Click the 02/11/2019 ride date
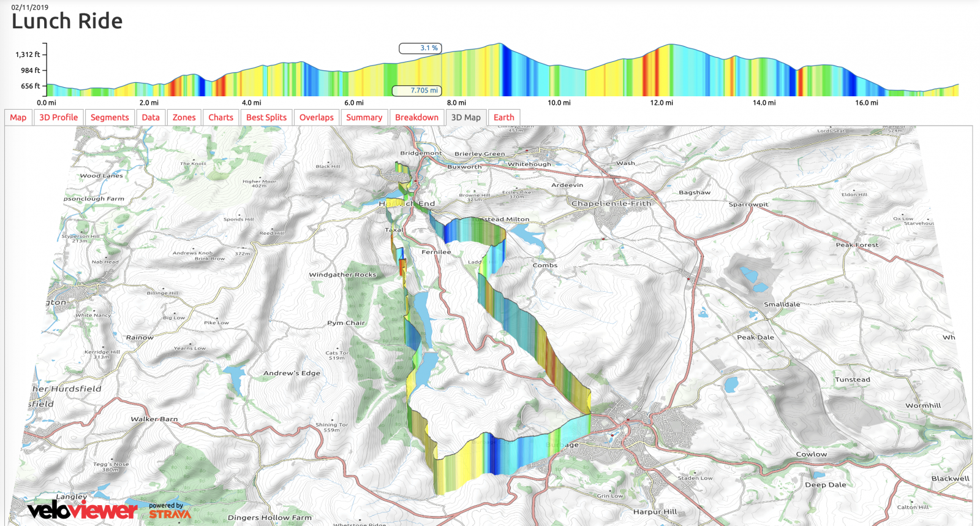 (29, 7)
